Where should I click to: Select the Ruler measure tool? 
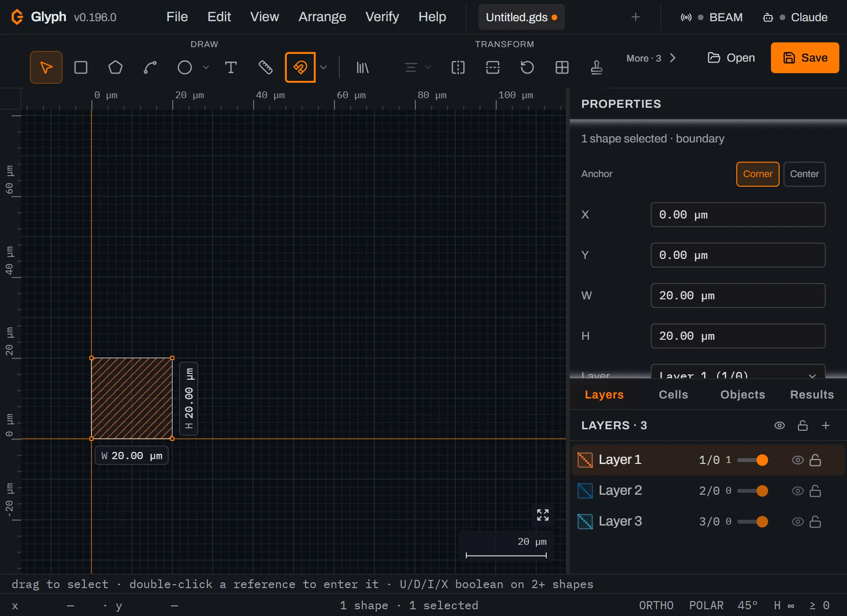pyautogui.click(x=266, y=67)
